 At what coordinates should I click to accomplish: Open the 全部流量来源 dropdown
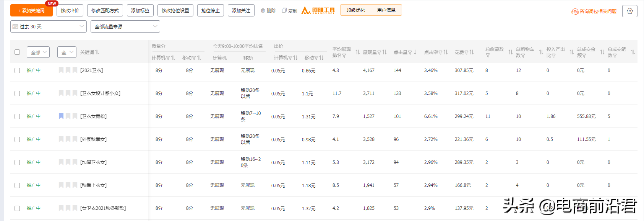pos(125,26)
